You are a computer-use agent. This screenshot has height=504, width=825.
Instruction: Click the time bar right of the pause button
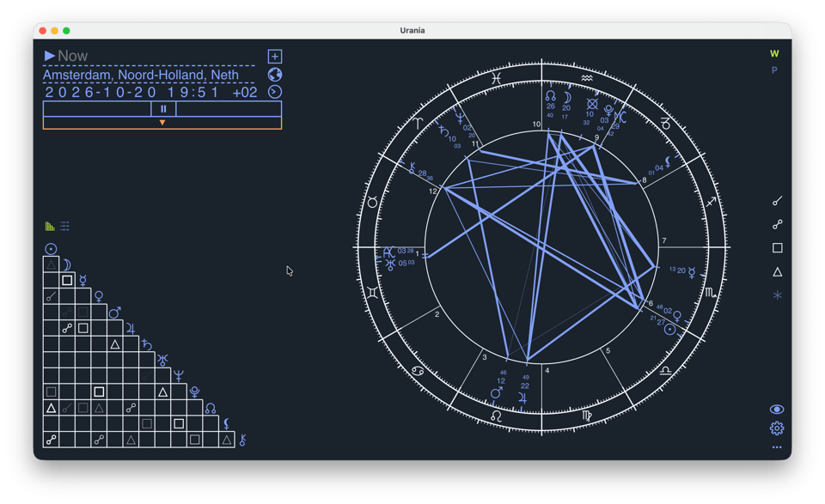click(229, 109)
